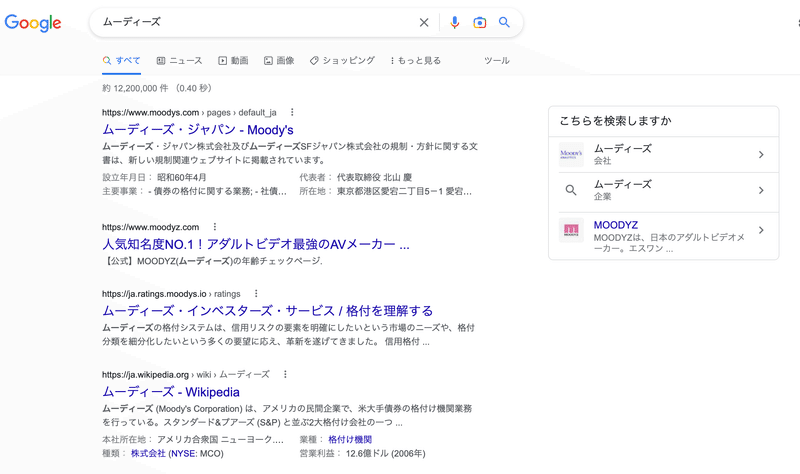The height and width of the screenshot is (474, 800).
Task: Expand ムーディーズ 会社 suggestion chevron
Action: click(761, 155)
